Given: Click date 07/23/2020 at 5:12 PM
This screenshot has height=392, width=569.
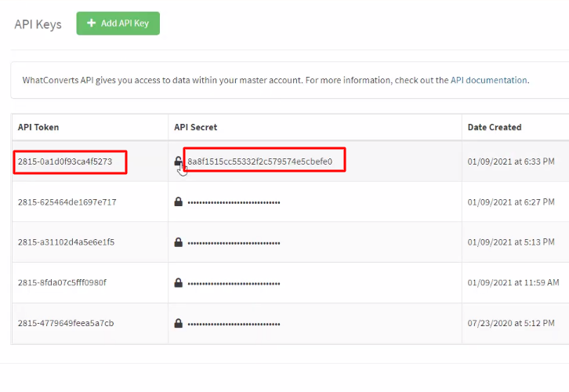Looking at the screenshot, I should [x=511, y=323].
